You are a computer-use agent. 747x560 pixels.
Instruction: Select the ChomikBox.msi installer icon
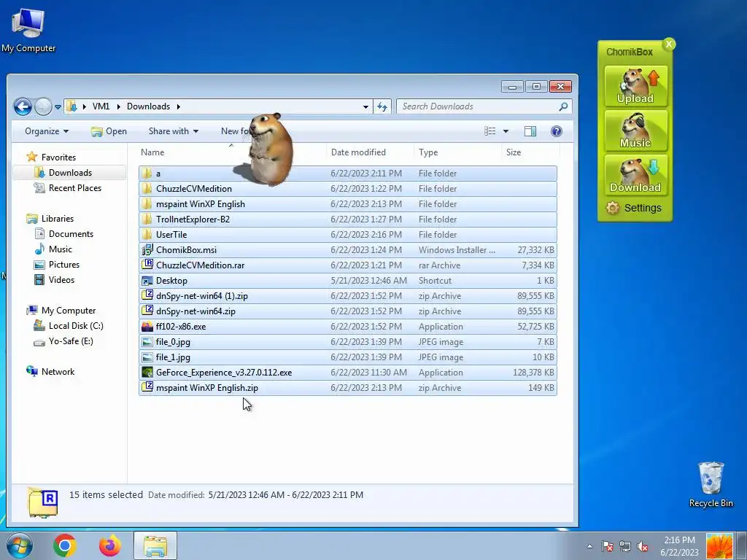[147, 249]
